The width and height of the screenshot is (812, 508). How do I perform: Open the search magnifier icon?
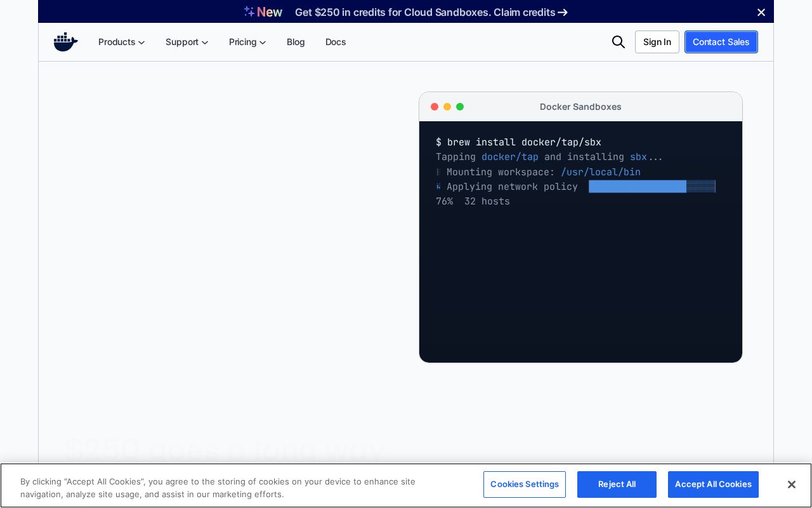point(619,42)
